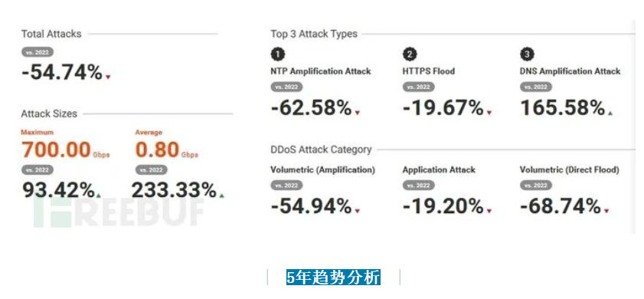644x299 pixels.
Task: Click the number 1 rank badge icon
Action: pyautogui.click(x=278, y=54)
